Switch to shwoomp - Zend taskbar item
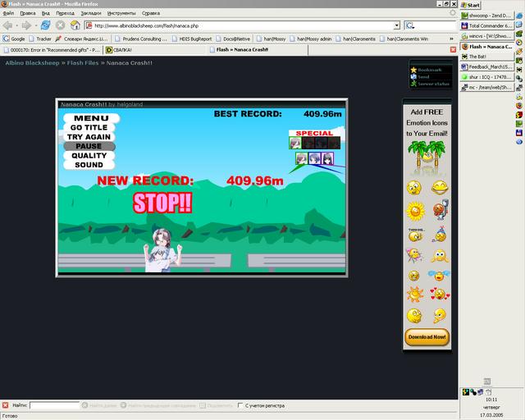This screenshot has height=420, width=525. coord(486,16)
